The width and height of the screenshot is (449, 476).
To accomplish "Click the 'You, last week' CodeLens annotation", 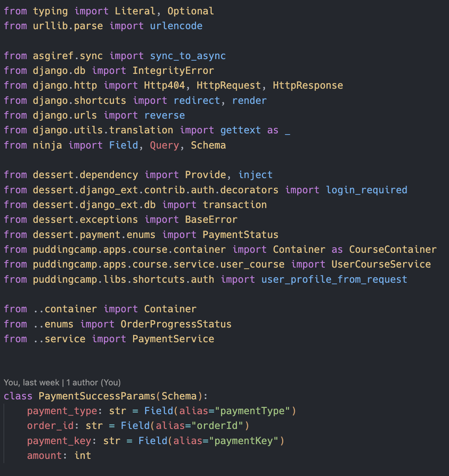I will (x=32, y=383).
